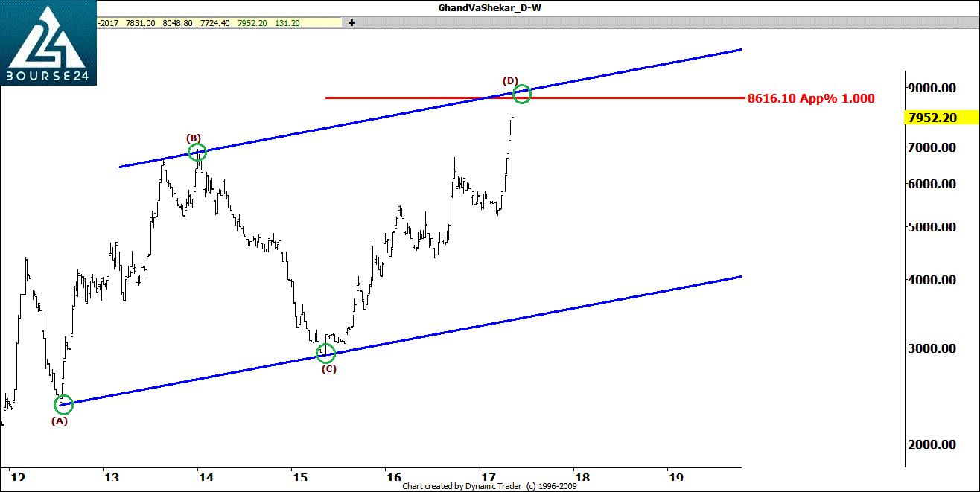Click the plus icon beside the price data bar
Screen dimensions: 980x492
click(351, 22)
